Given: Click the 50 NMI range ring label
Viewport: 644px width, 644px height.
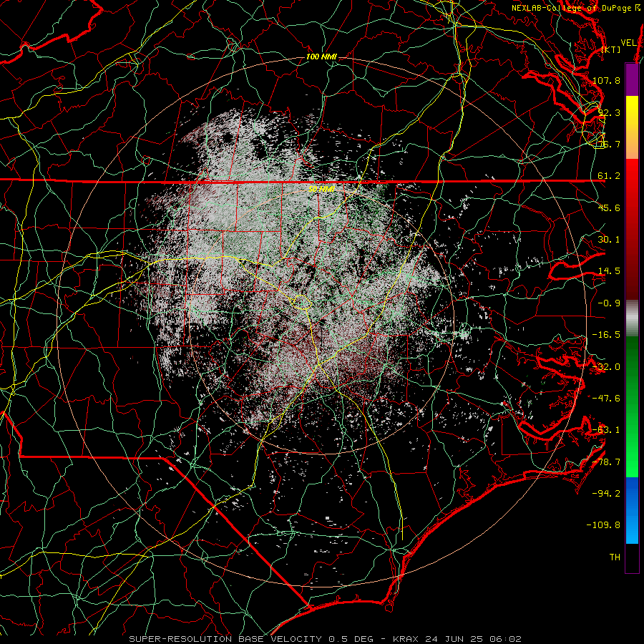Looking at the screenshot, I should (x=321, y=190).
